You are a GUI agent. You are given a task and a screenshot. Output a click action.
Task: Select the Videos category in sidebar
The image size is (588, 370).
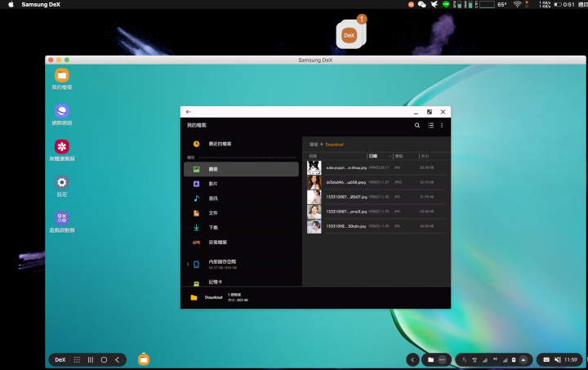tap(241, 184)
